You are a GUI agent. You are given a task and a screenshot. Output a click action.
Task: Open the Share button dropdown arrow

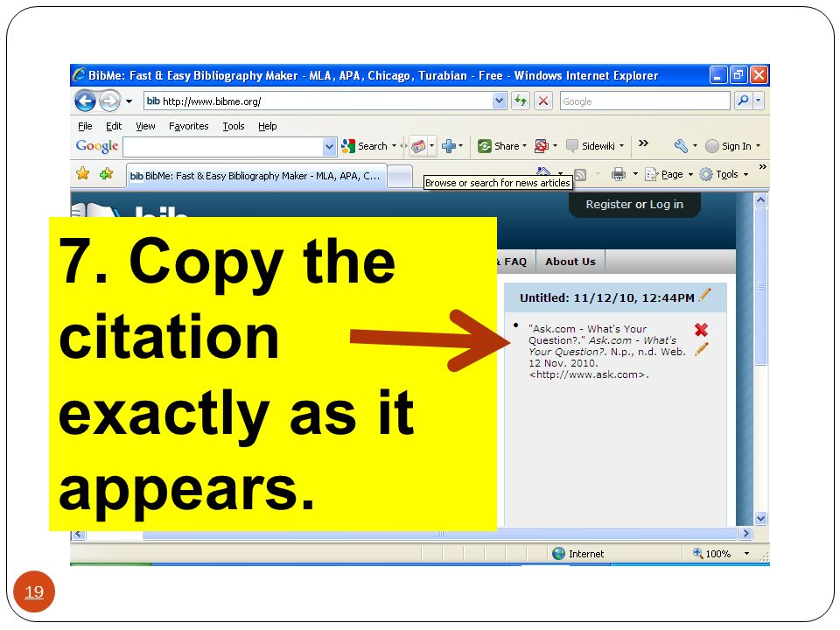(524, 146)
